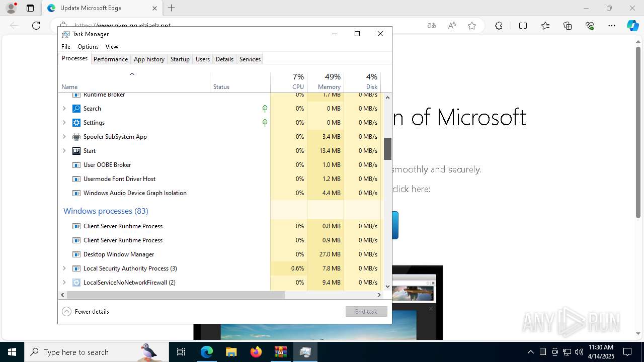
Task: Select the Windows processes (83) group header
Action: [106, 211]
